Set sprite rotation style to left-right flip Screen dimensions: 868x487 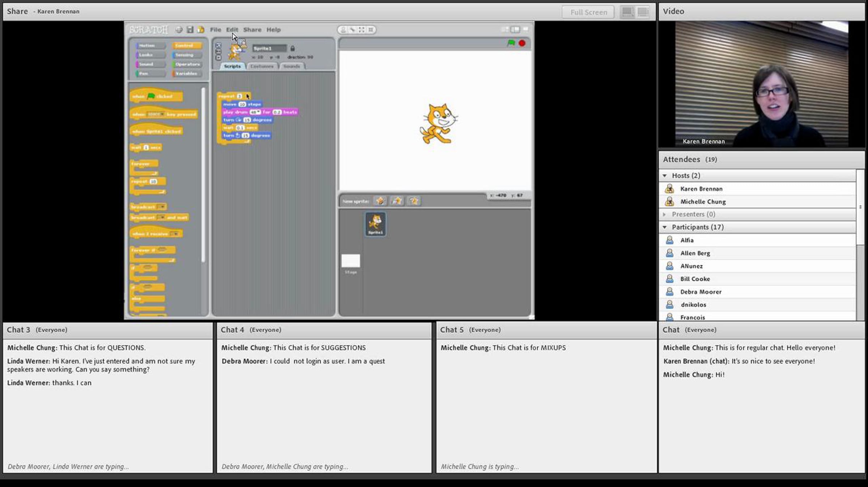218,51
